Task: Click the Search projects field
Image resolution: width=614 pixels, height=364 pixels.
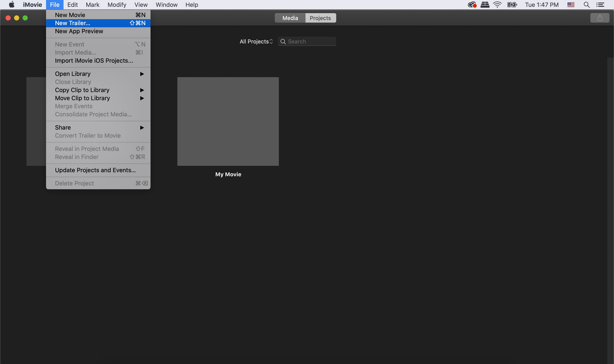Action: point(307,42)
